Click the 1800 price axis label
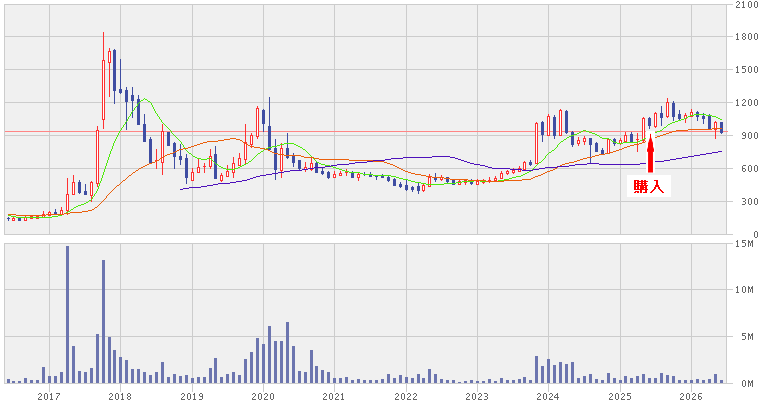This screenshot has height=402, width=759. 746,37
